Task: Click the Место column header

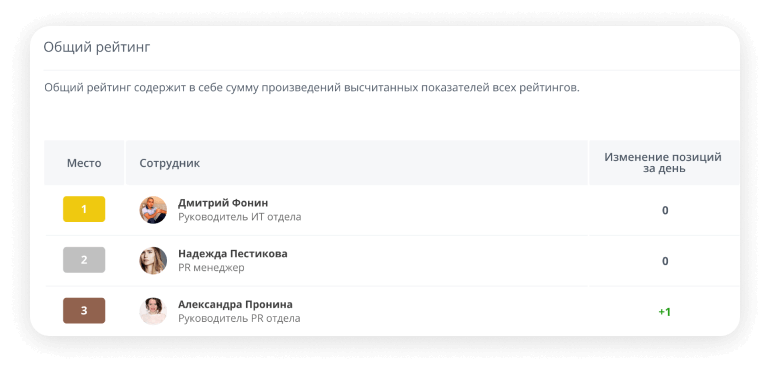Action: pyautogui.click(x=84, y=163)
